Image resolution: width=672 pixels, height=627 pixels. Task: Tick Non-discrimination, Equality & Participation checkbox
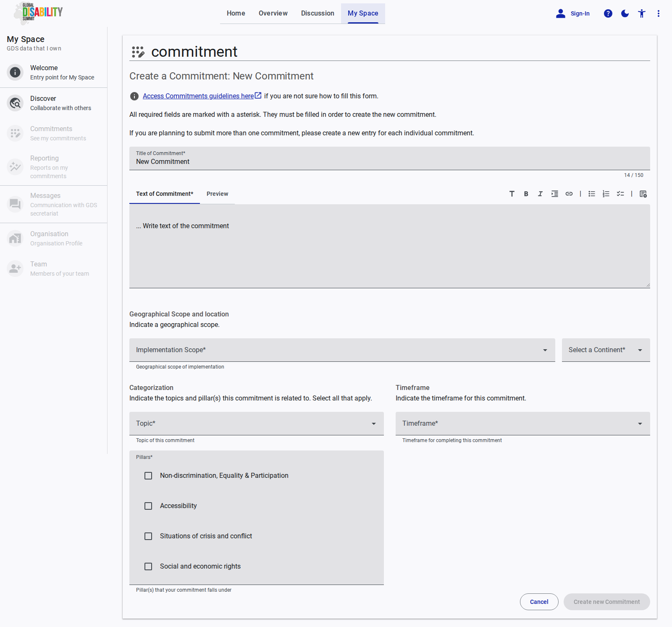[x=148, y=476]
